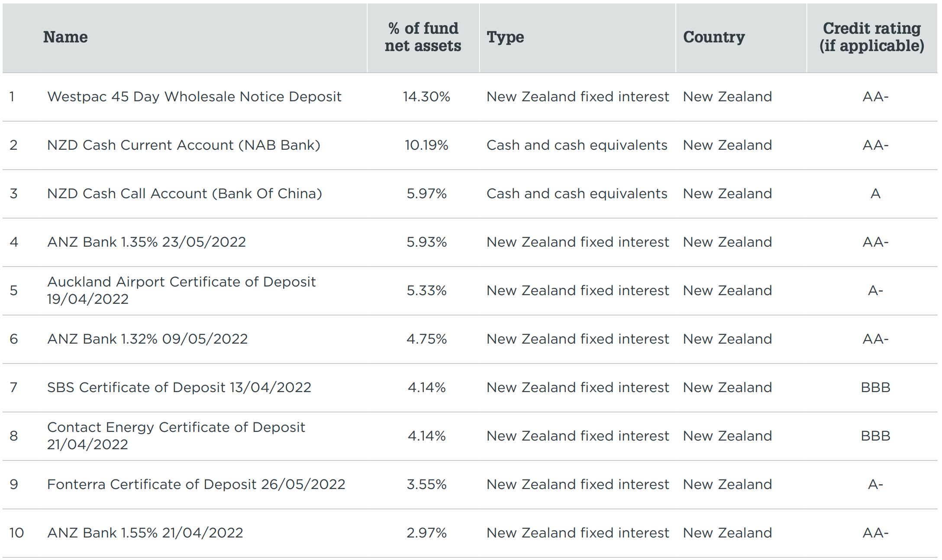Image resolution: width=942 pixels, height=560 pixels.
Task: Click the Type column header
Action: coord(505,37)
